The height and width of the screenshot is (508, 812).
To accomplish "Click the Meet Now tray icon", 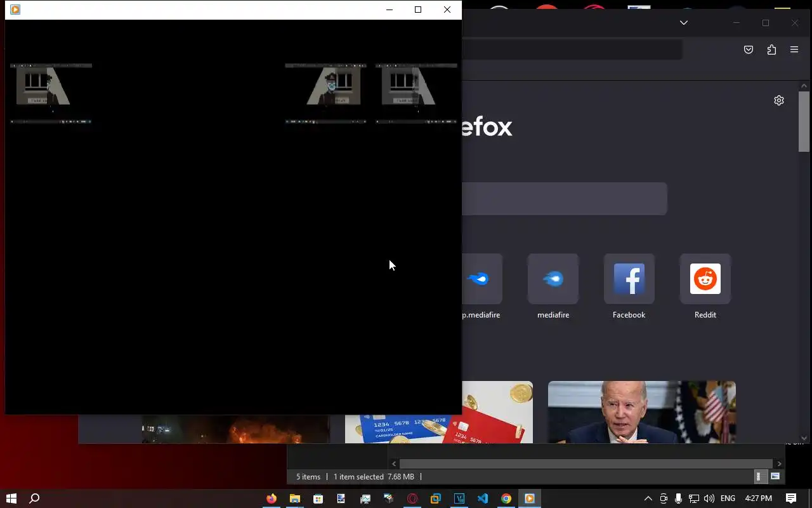I will point(664,498).
